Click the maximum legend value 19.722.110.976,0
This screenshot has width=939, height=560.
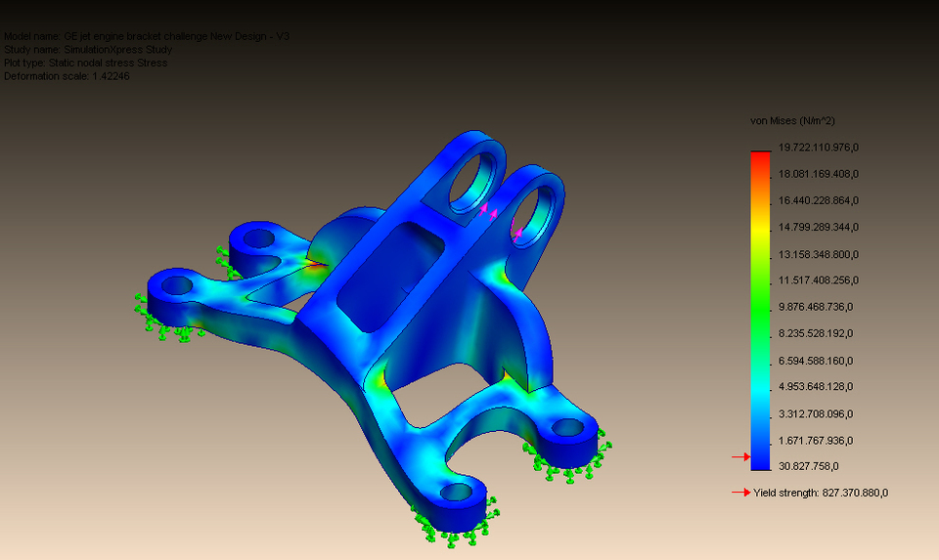click(818, 148)
